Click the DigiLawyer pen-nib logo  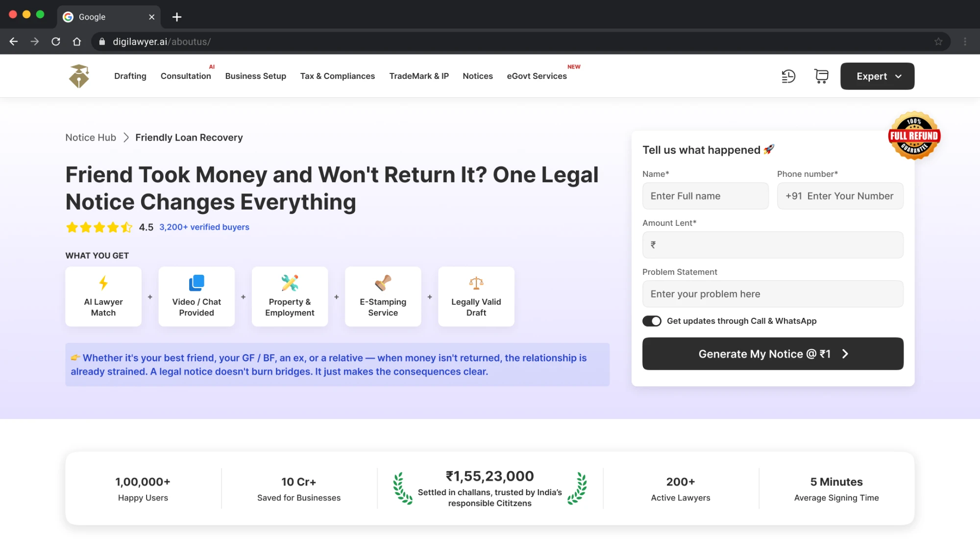tap(79, 76)
